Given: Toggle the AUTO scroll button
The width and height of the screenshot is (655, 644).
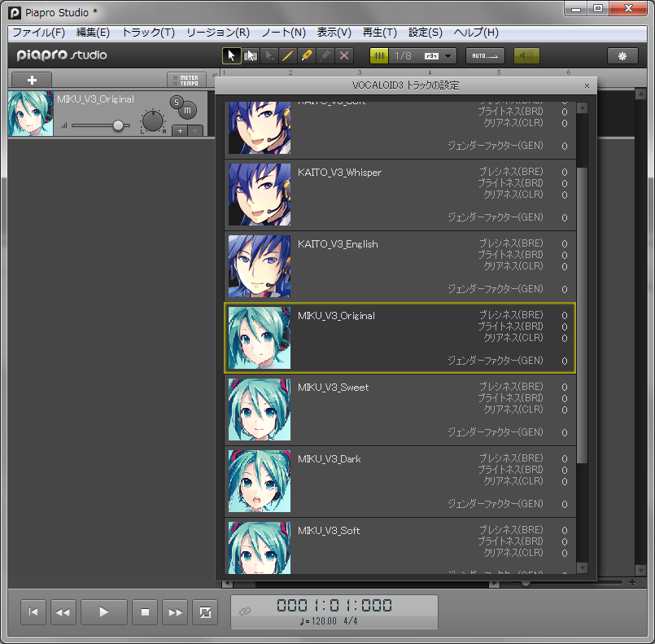Looking at the screenshot, I should (485, 55).
